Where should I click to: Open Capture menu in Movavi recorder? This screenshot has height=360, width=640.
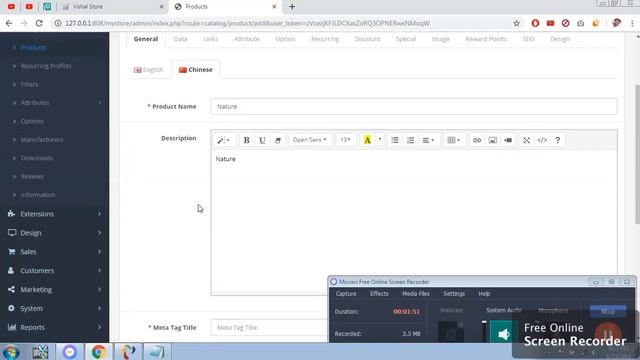pyautogui.click(x=346, y=293)
